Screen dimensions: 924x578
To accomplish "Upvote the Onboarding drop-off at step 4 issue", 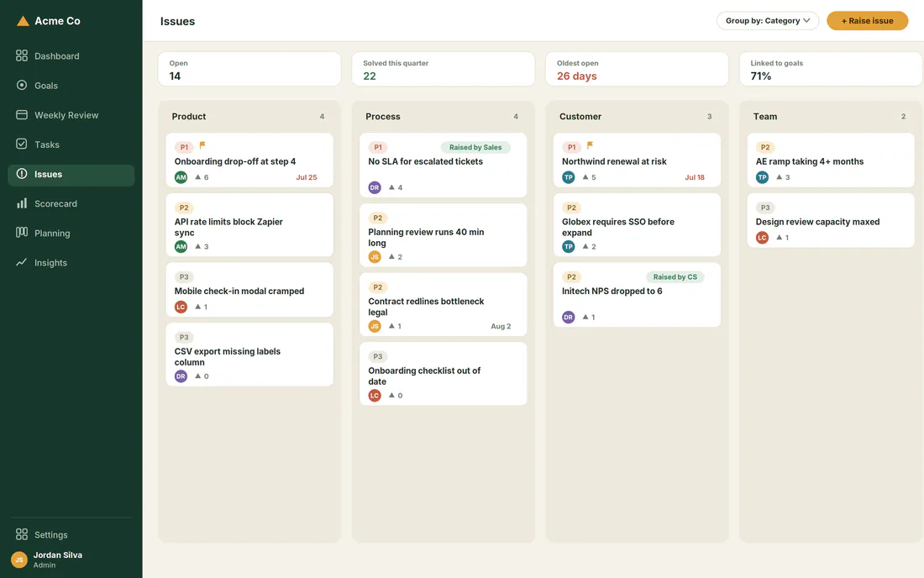I will point(202,177).
